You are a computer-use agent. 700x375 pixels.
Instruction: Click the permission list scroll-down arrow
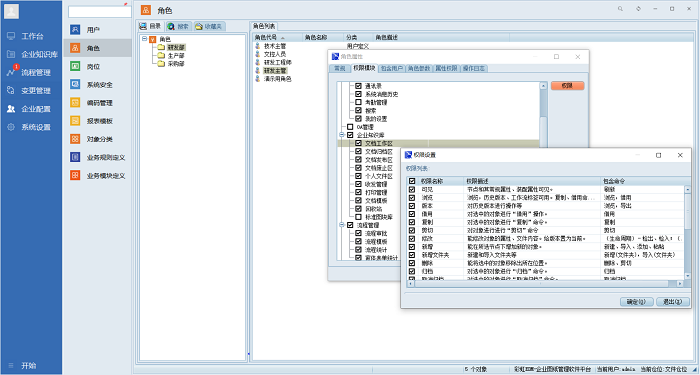pos(688,277)
